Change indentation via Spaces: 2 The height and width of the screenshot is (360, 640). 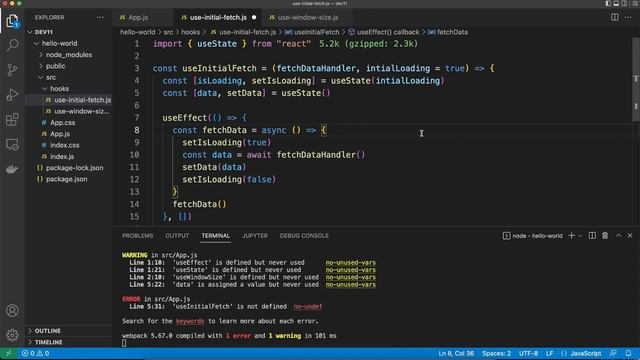496,353
